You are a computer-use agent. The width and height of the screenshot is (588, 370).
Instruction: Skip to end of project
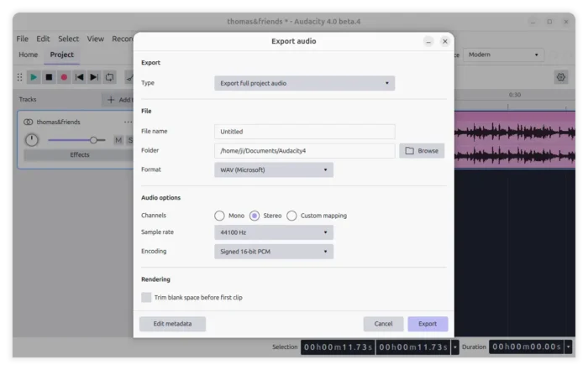tap(94, 77)
